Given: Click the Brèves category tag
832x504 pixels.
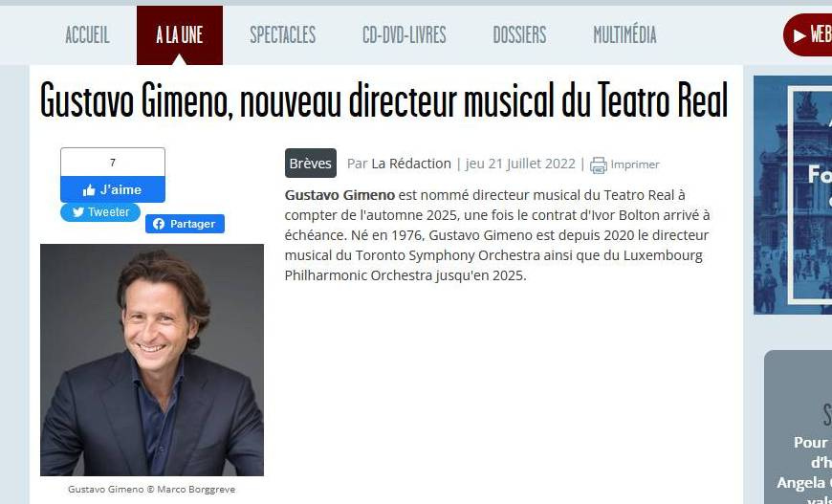Looking at the screenshot, I should click(x=311, y=164).
